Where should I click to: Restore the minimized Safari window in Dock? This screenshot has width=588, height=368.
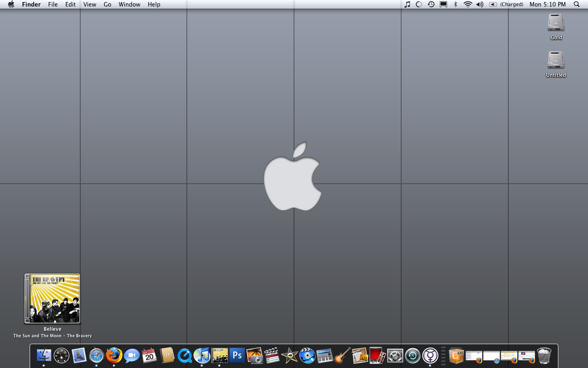(491, 357)
